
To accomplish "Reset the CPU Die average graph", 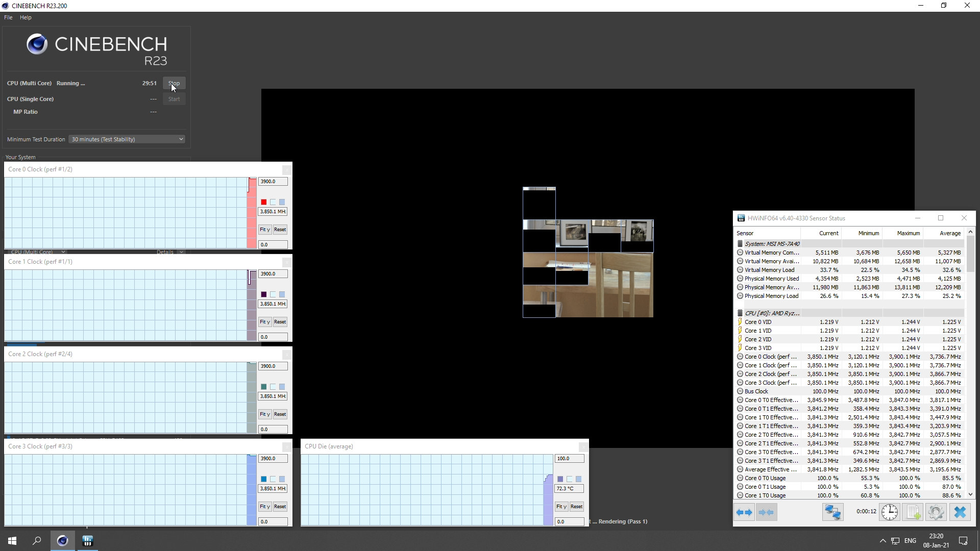I will click(576, 507).
